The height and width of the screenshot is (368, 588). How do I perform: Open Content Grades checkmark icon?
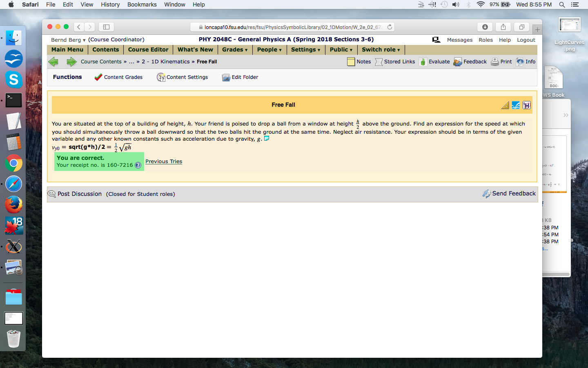[98, 77]
